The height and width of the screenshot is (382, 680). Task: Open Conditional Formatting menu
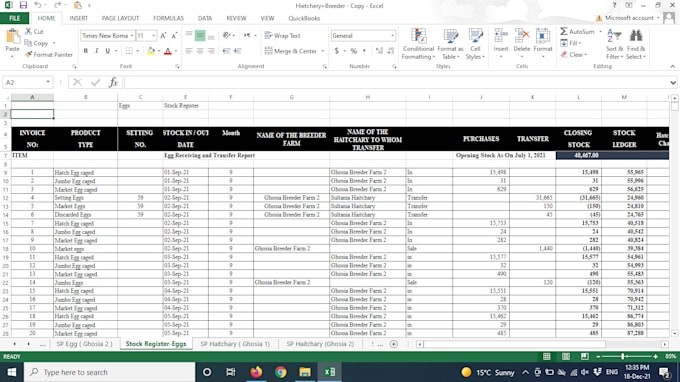pos(418,44)
